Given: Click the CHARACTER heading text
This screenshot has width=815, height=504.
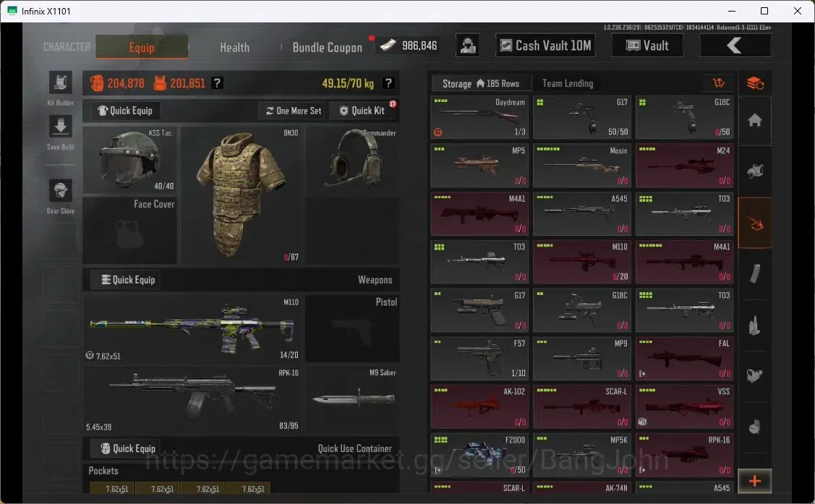Looking at the screenshot, I should click(x=67, y=47).
